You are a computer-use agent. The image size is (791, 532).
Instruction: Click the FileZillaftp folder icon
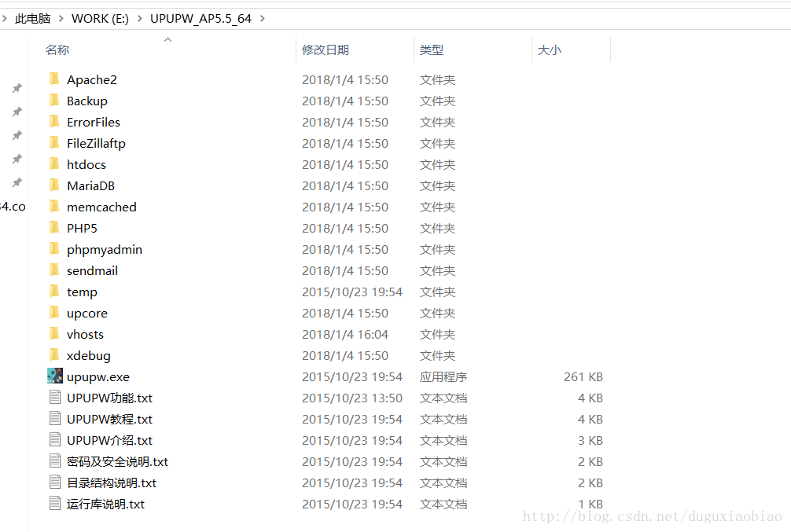coord(54,143)
